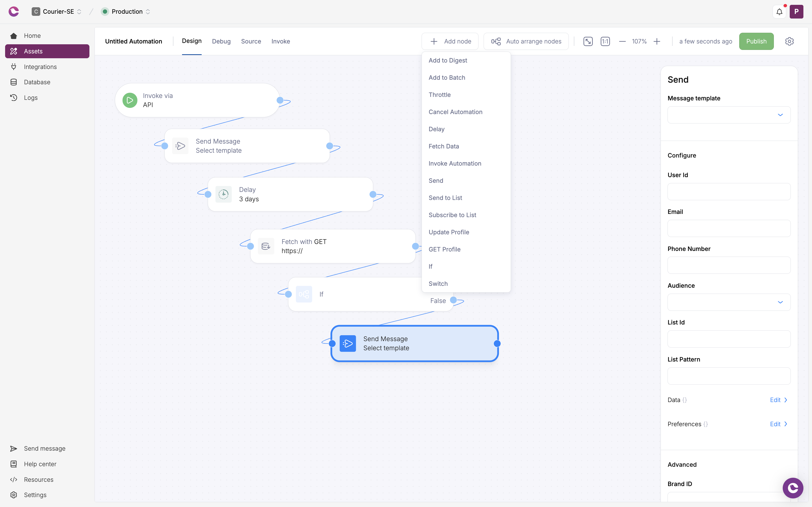Choose Cancel Automation from the node menu
The width and height of the screenshot is (812, 507).
(455, 112)
